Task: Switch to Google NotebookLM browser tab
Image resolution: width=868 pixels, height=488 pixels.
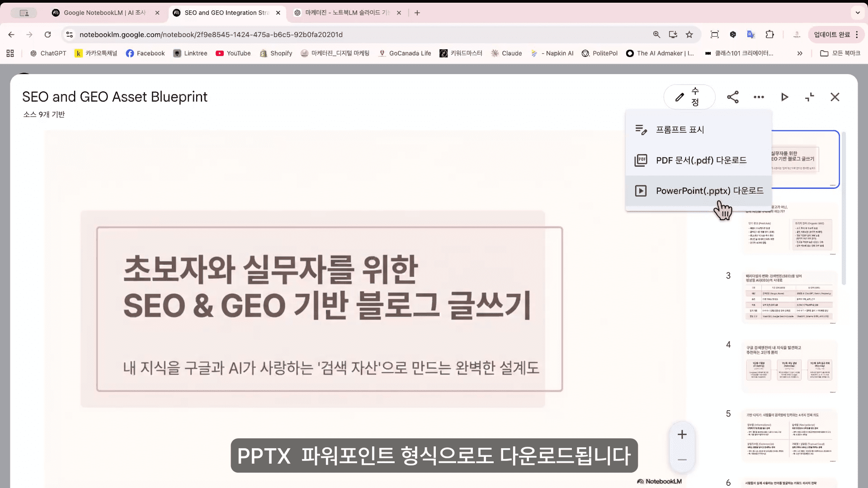Action: [x=105, y=13]
